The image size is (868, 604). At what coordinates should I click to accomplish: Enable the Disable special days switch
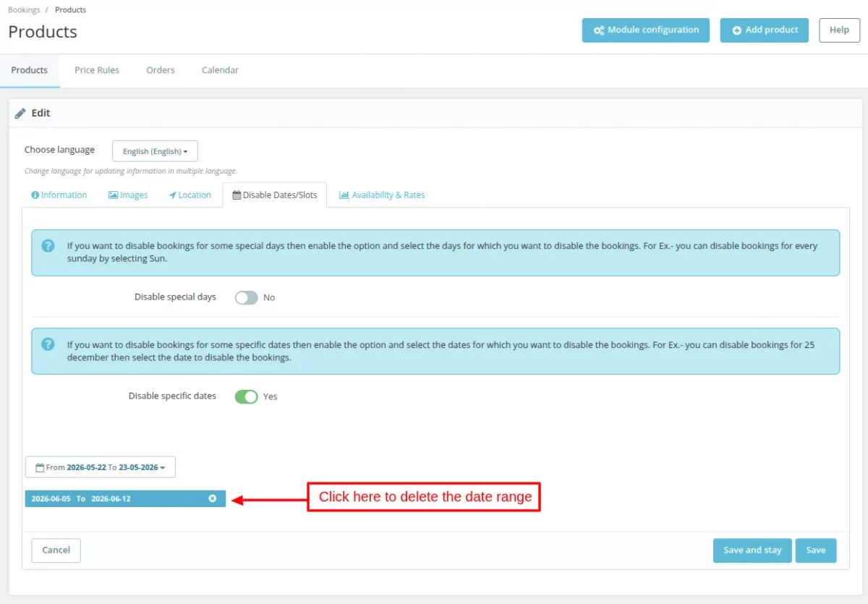pyautogui.click(x=246, y=297)
